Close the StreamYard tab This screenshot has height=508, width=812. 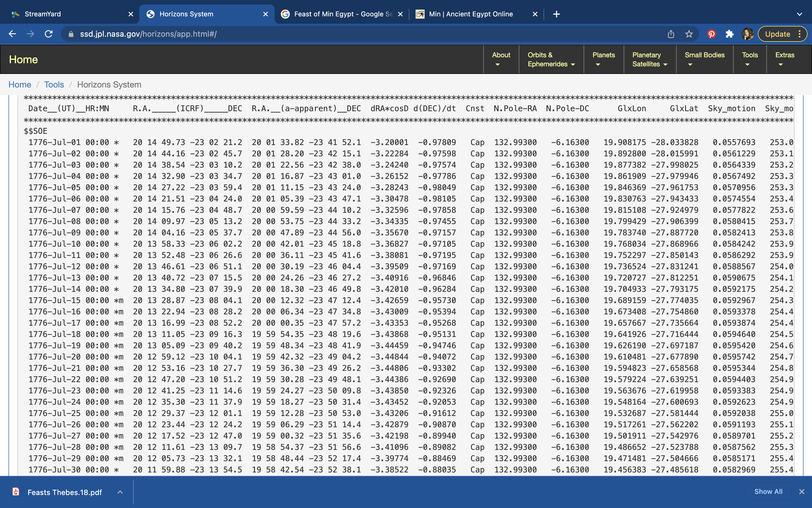point(131,14)
